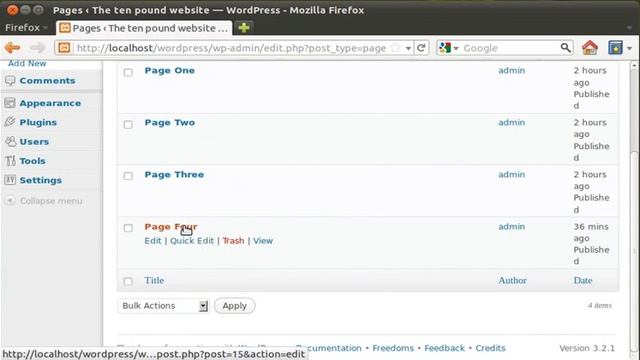Open the Credits footer link

(490, 348)
